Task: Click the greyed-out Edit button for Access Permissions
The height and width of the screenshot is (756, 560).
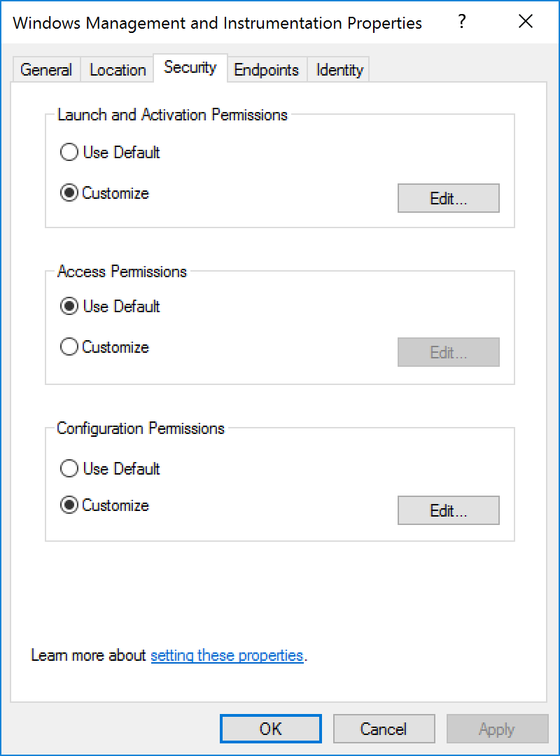Action: (x=448, y=352)
